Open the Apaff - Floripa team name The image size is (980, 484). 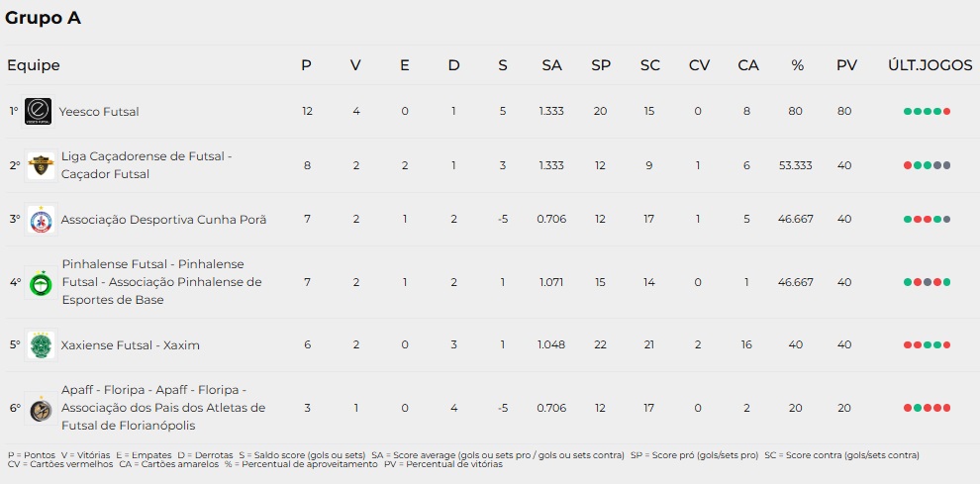pyautogui.click(x=163, y=408)
